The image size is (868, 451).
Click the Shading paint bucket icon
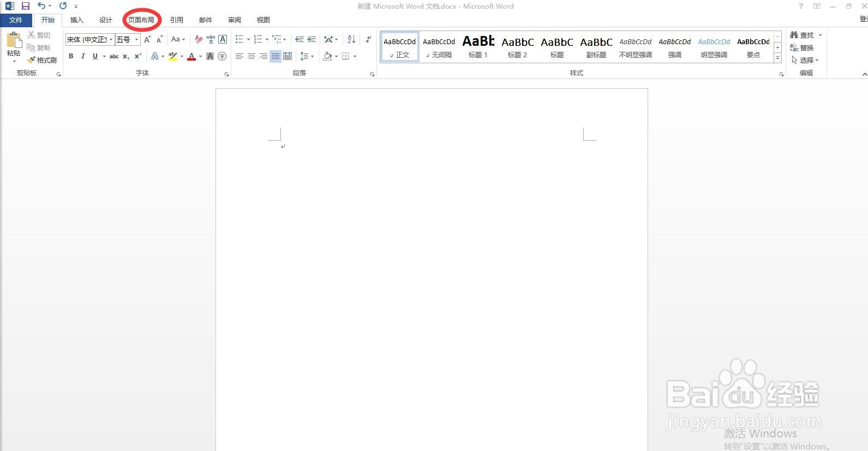click(x=327, y=56)
